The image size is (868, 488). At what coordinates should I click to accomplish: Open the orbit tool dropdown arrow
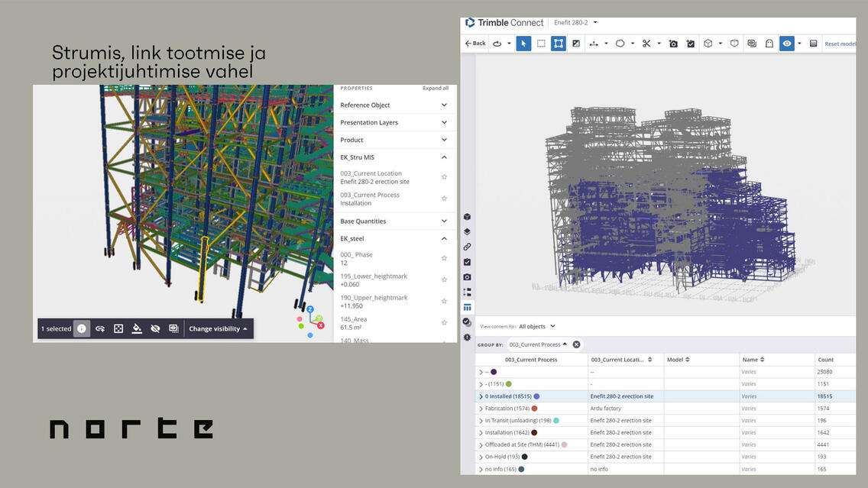tap(509, 44)
